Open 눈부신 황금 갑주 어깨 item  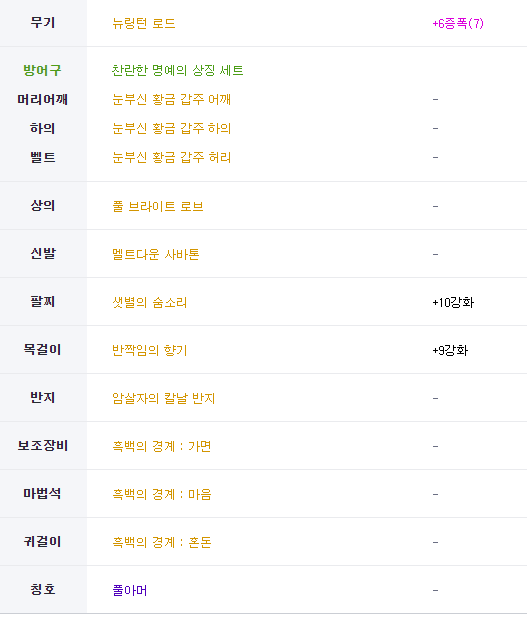(x=171, y=99)
